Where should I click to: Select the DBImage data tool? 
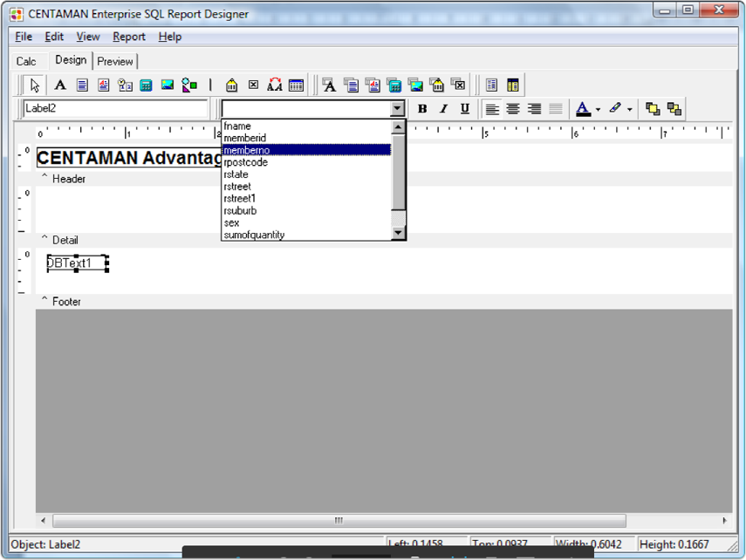414,85
